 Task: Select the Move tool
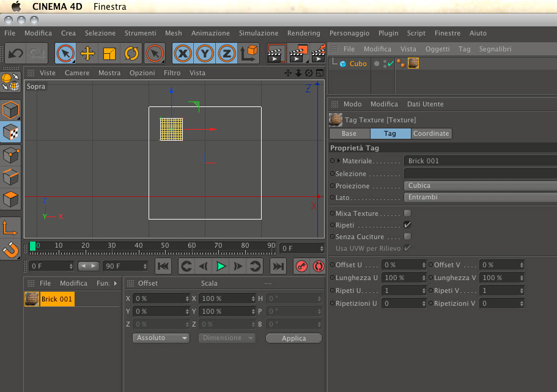(87, 54)
